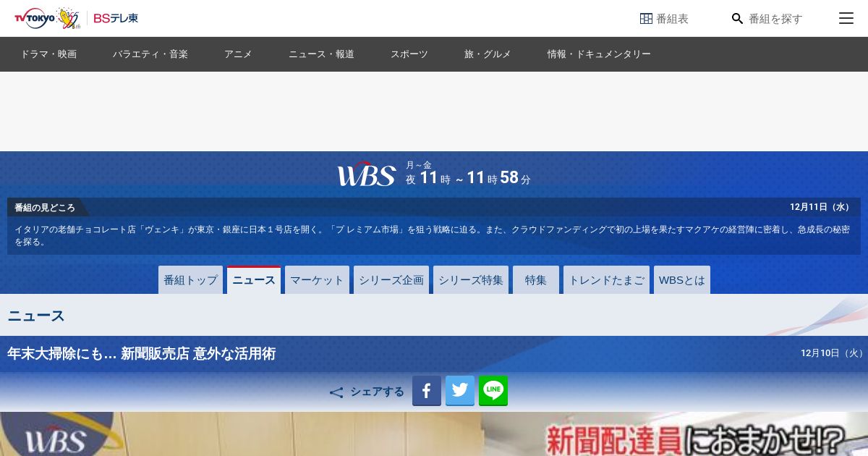Open the シリーズ特集 tab
868x456 pixels.
tap(471, 280)
